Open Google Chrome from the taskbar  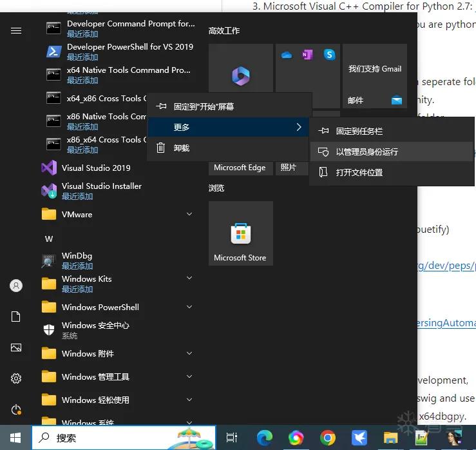(x=328, y=438)
